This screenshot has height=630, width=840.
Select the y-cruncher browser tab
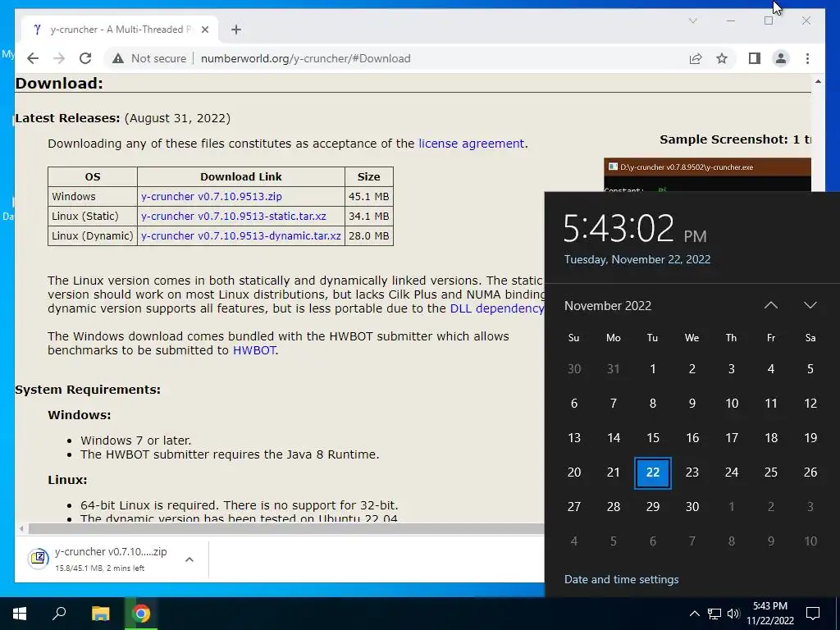coord(120,30)
